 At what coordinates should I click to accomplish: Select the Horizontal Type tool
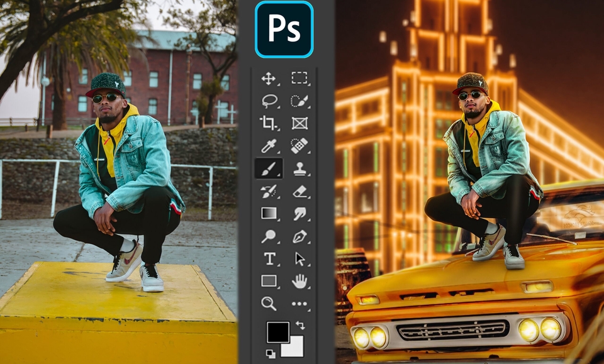click(269, 258)
